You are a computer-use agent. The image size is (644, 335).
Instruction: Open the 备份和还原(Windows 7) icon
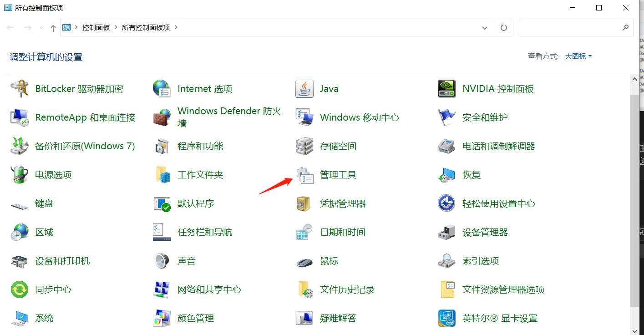[x=20, y=146]
